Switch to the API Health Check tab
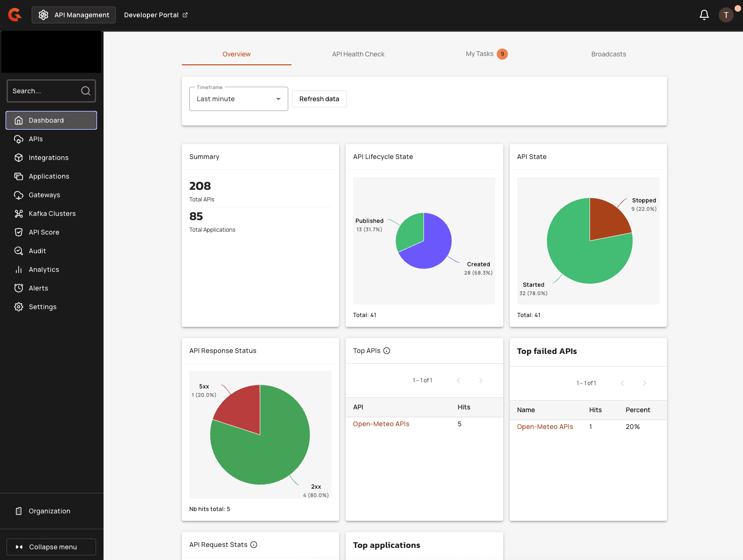This screenshot has height=560, width=743. 358,54
